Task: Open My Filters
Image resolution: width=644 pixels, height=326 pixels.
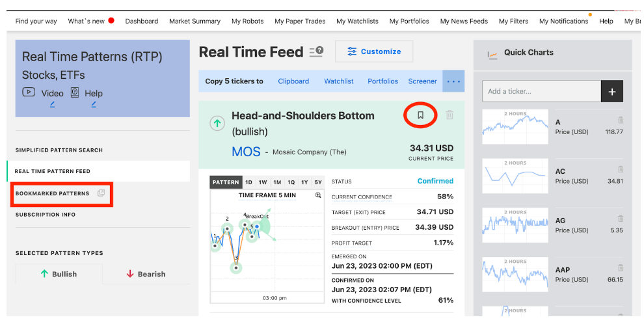Action: pyautogui.click(x=513, y=21)
